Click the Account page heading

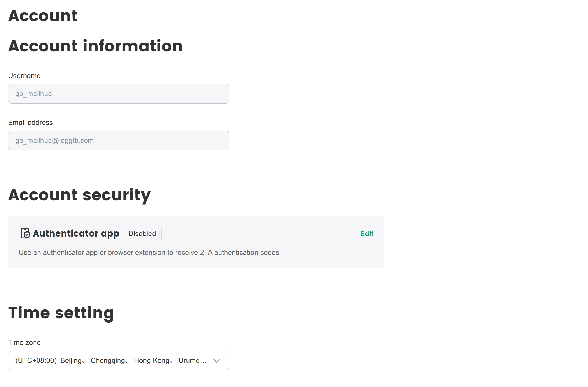(43, 16)
